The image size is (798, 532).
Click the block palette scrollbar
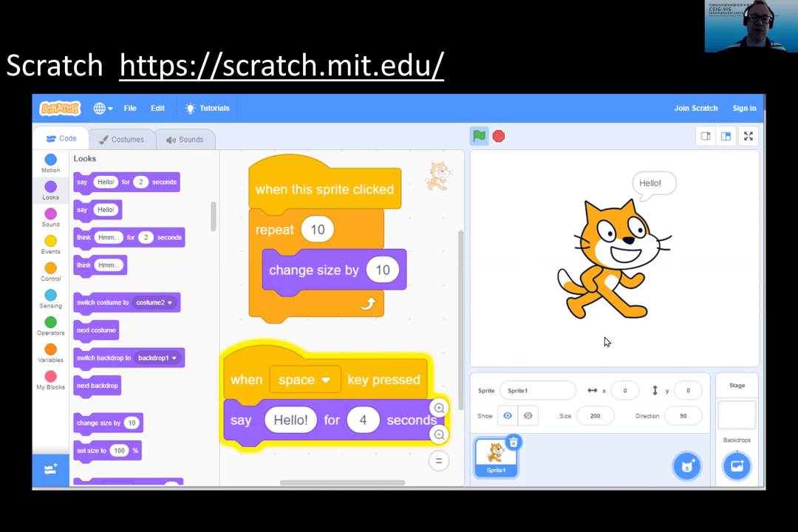[214, 216]
